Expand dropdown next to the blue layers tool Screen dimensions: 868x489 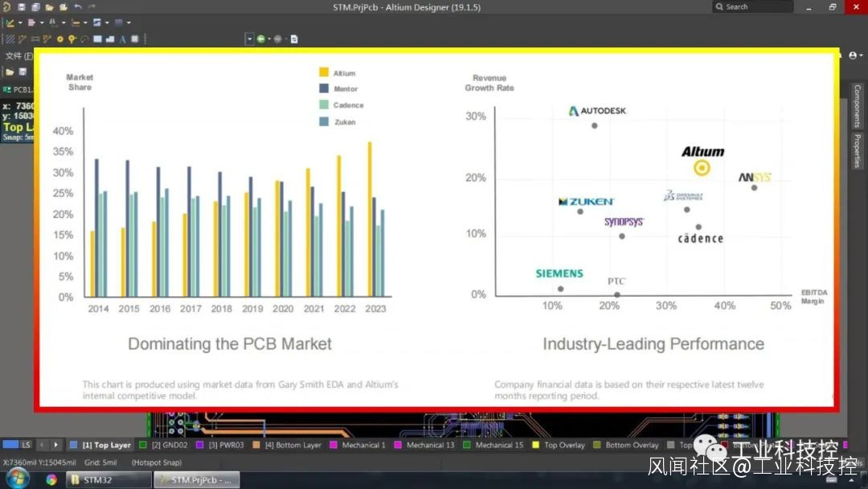click(x=108, y=23)
